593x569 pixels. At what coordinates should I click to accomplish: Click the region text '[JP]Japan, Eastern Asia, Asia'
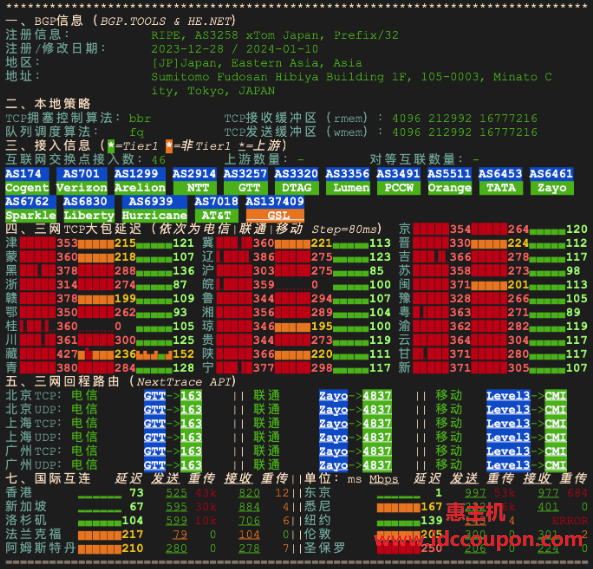pyautogui.click(x=256, y=63)
